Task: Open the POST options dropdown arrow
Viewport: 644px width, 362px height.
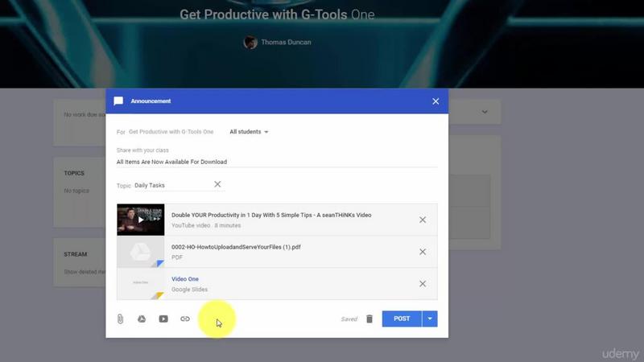Action: point(430,319)
